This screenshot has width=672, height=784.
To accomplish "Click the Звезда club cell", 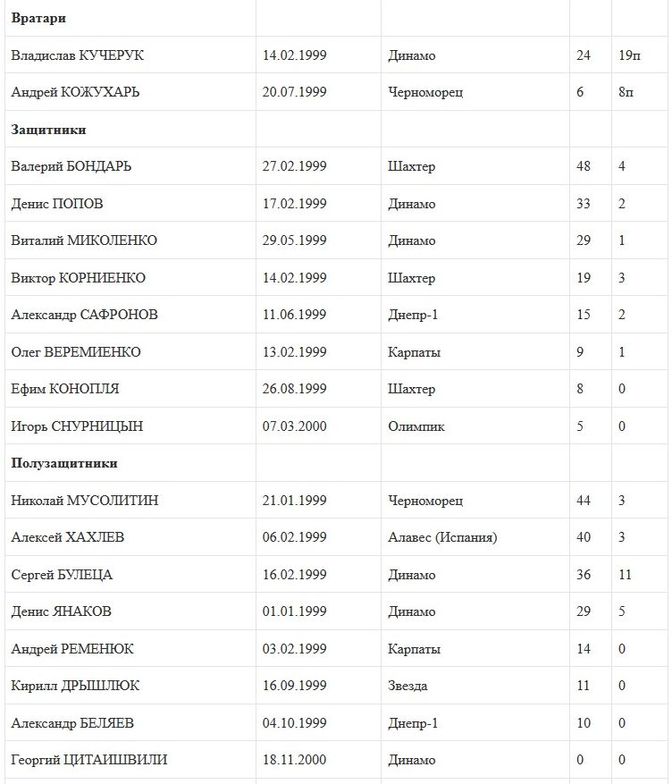I will (x=407, y=686).
